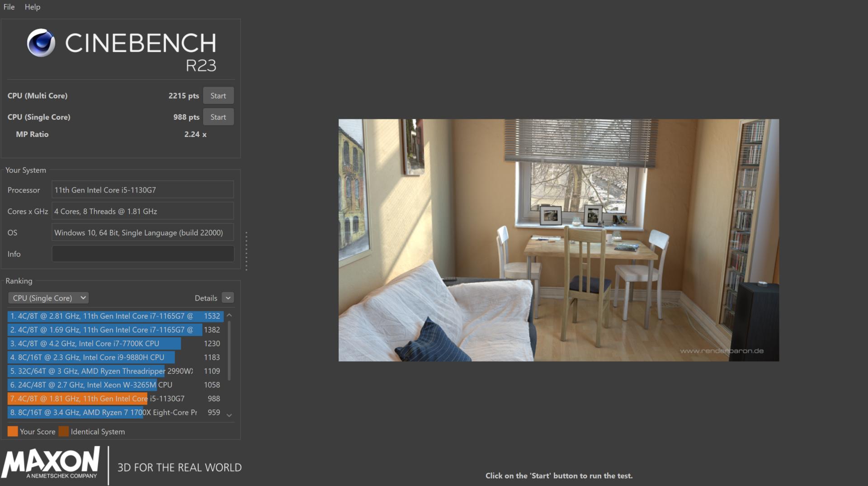This screenshot has width=868, height=486.
Task: Click the Processor name field
Action: pyautogui.click(x=143, y=190)
